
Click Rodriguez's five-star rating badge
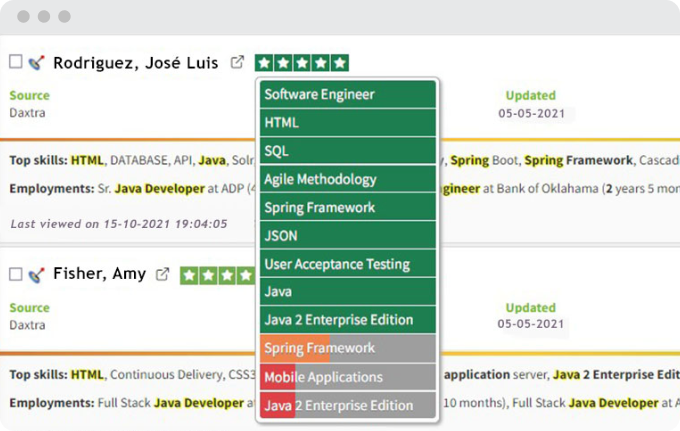tap(301, 62)
